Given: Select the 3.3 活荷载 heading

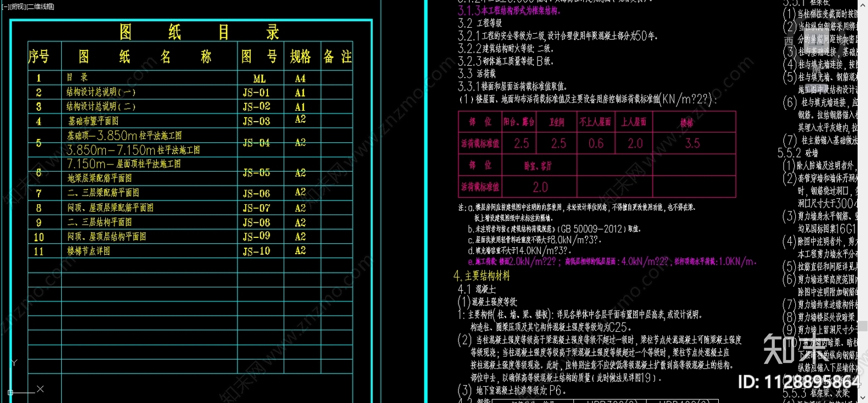Looking at the screenshot, I should pos(477,73).
